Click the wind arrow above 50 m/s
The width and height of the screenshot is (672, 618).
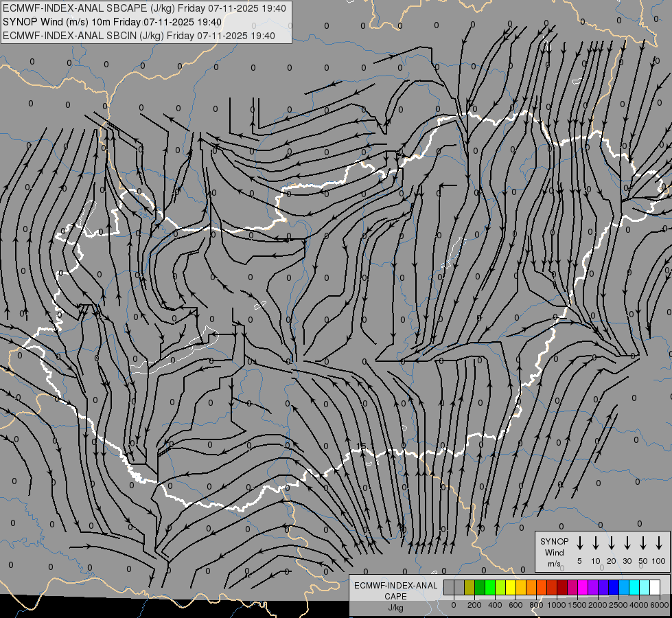[643, 543]
